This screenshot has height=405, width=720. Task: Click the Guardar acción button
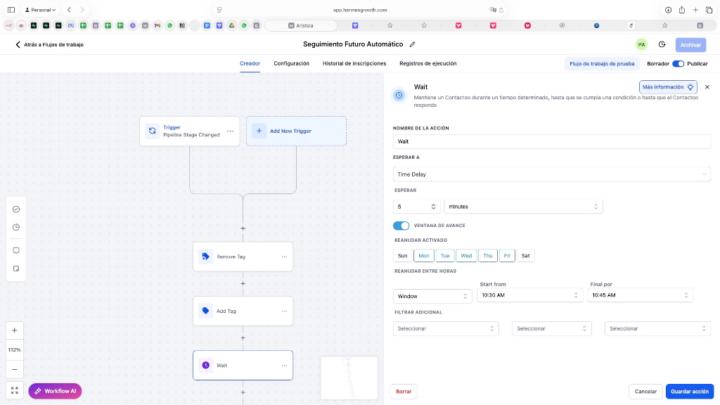click(690, 391)
